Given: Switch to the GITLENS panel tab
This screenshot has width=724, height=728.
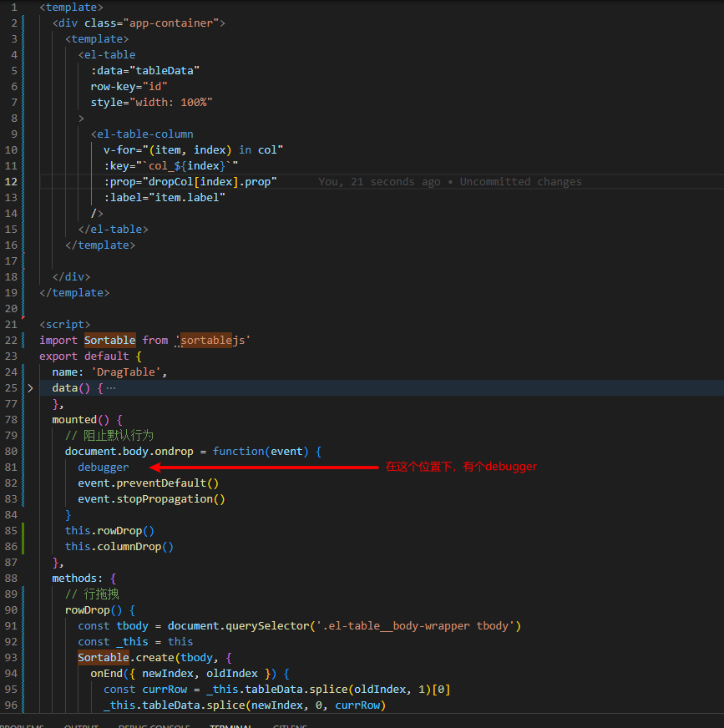Looking at the screenshot, I should tap(290, 725).
